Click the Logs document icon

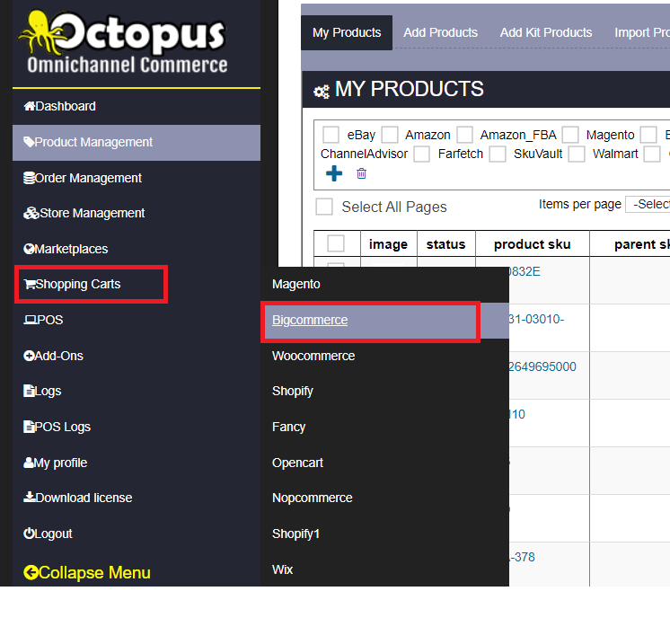(x=29, y=391)
